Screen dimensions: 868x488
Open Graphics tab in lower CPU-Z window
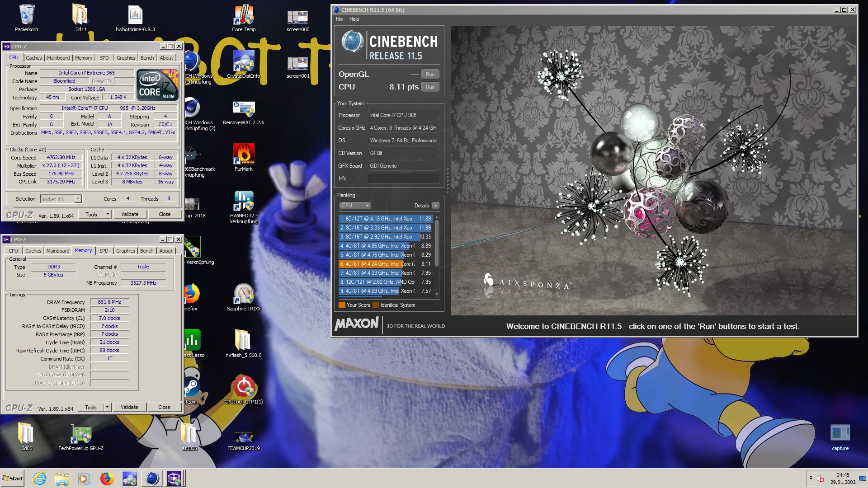pos(125,251)
